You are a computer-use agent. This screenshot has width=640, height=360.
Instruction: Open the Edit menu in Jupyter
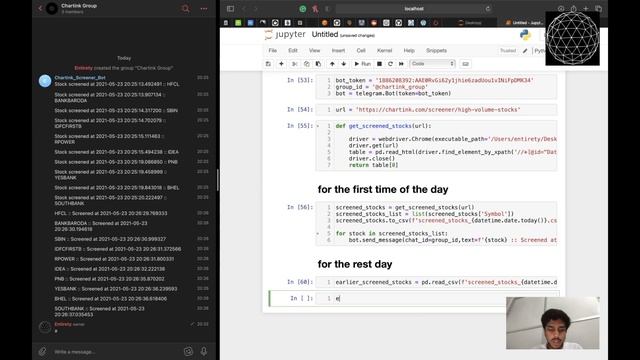click(293, 51)
